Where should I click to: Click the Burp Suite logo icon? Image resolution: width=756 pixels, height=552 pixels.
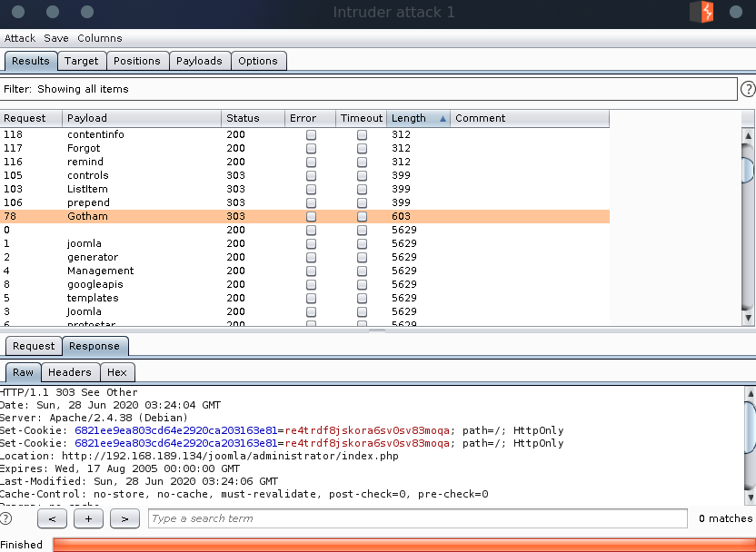coord(701,12)
